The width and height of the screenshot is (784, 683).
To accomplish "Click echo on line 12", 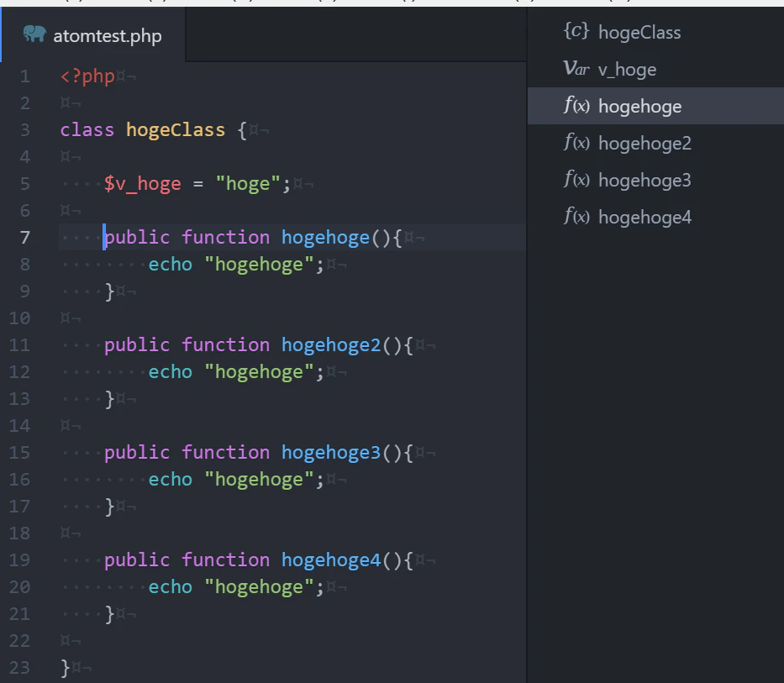I will pyautogui.click(x=170, y=371).
